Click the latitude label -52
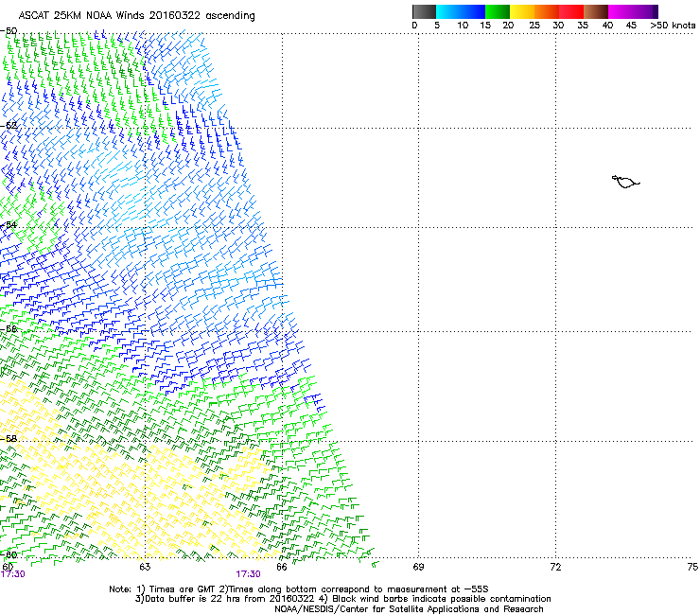 (x=9, y=126)
